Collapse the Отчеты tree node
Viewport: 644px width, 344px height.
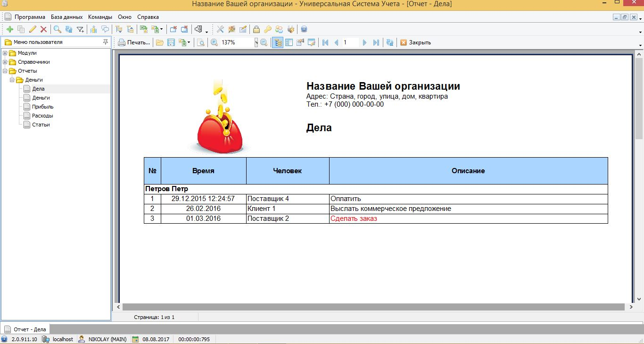pos(5,71)
